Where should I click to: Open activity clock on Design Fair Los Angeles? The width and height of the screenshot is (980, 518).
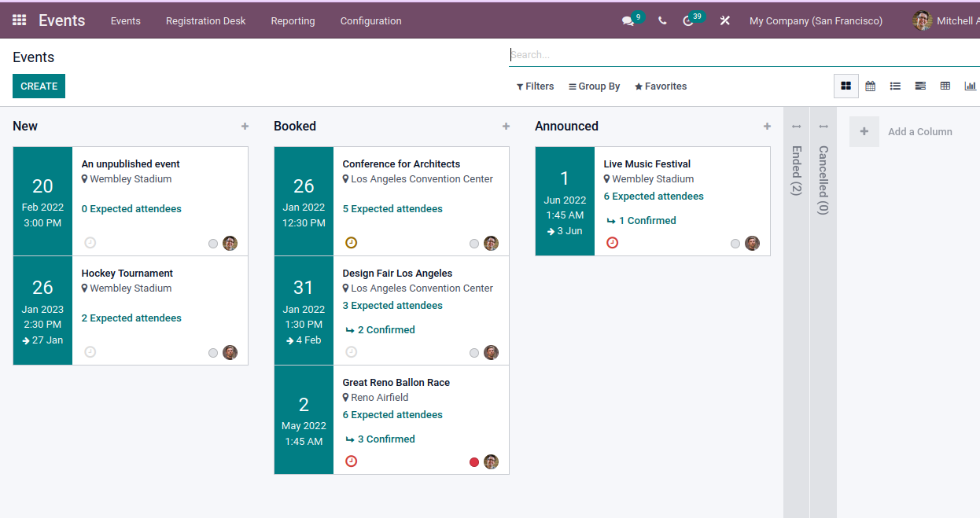tap(352, 352)
